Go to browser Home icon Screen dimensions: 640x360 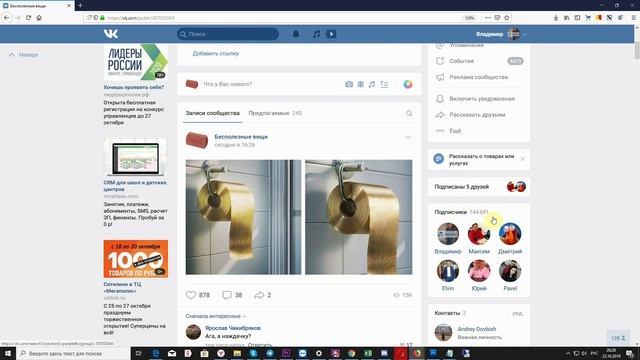(x=39, y=18)
